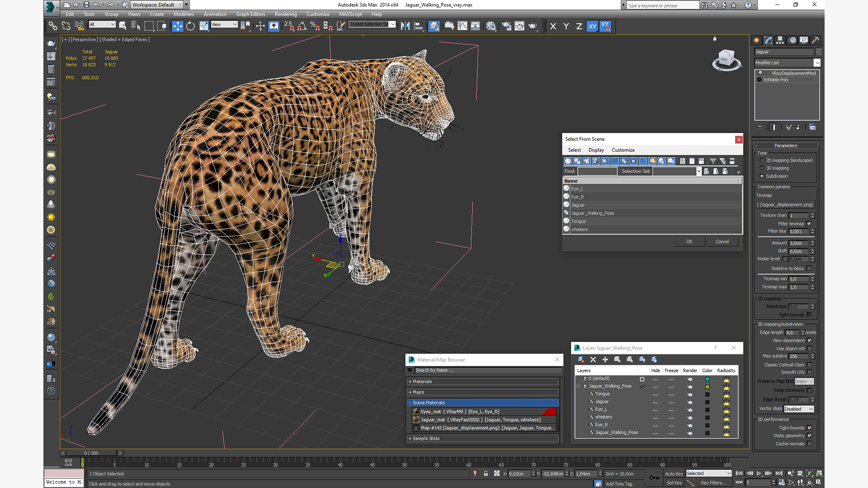Click the Key Filters button
Viewport: 868px width, 488px height.
pyautogui.click(x=713, y=483)
